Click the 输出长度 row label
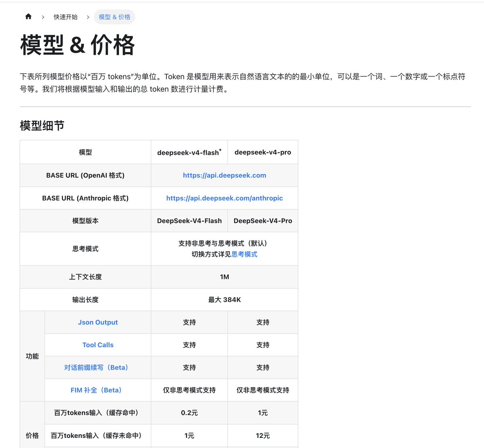 (86, 300)
